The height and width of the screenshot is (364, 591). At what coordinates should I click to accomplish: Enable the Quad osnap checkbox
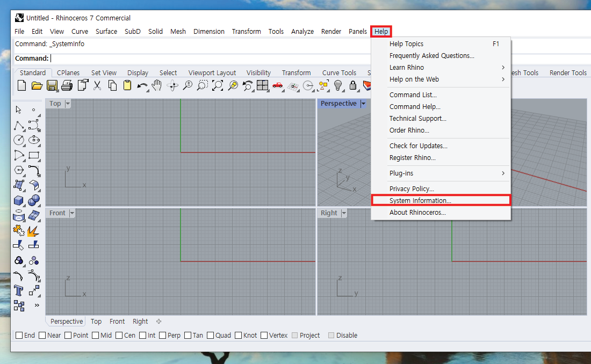click(x=210, y=336)
